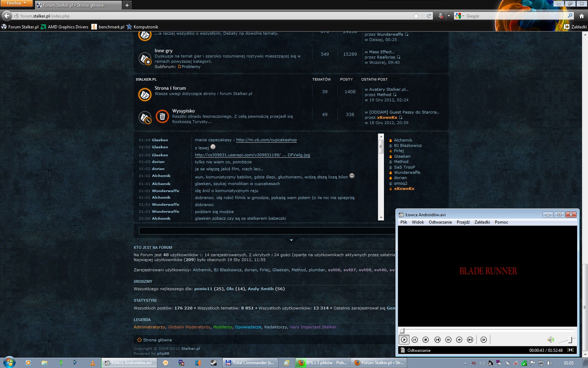
Task: Open the Wunderwaffe user in online list
Action: pyautogui.click(x=407, y=172)
